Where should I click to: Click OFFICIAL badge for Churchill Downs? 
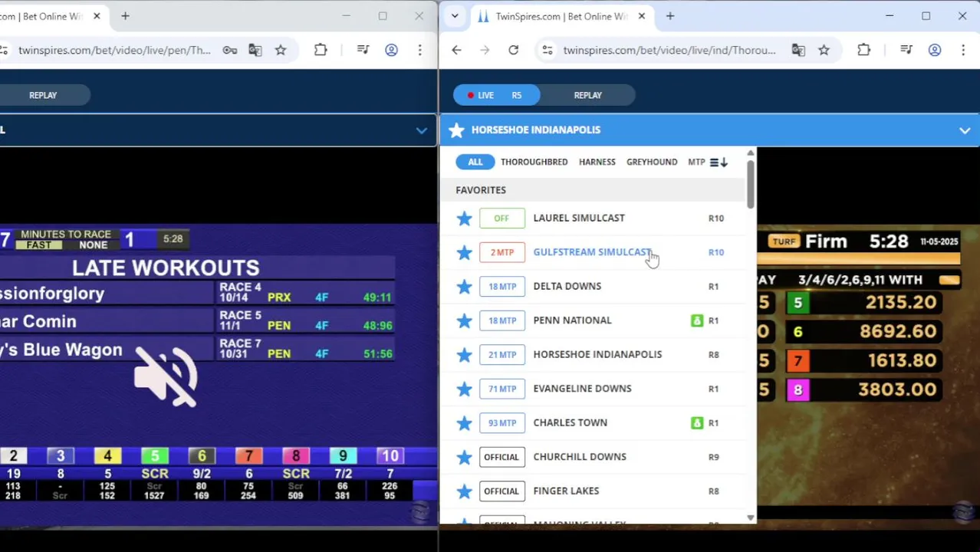coord(502,457)
